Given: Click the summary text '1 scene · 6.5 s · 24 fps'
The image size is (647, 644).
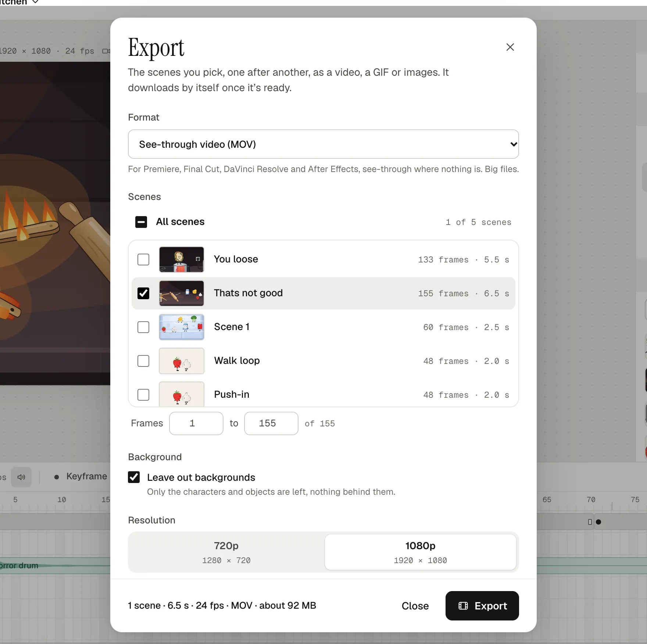Looking at the screenshot, I should (x=176, y=605).
